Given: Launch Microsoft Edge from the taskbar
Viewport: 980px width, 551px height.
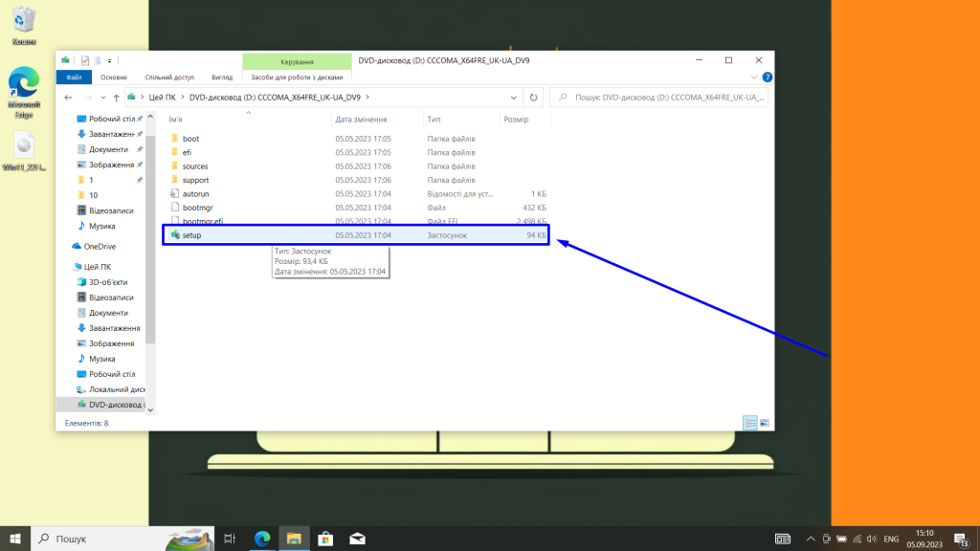Looking at the screenshot, I should point(261,539).
